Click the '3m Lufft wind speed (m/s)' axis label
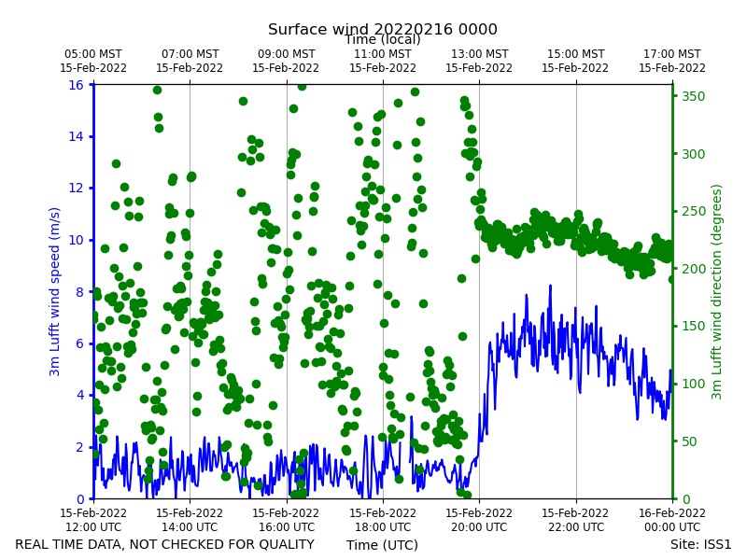 pos(54,291)
